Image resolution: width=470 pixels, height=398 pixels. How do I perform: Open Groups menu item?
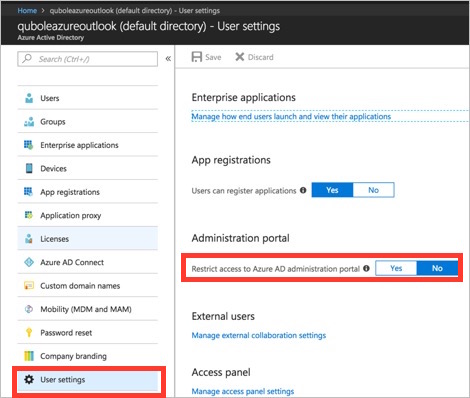(x=88, y=122)
